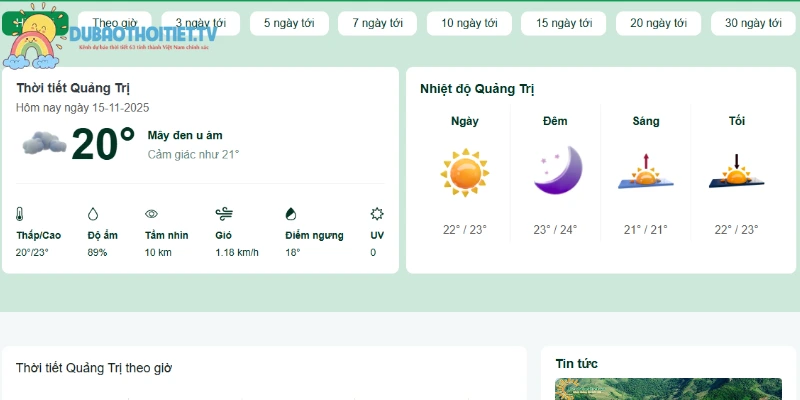Click the dew point value 18°

click(x=293, y=253)
